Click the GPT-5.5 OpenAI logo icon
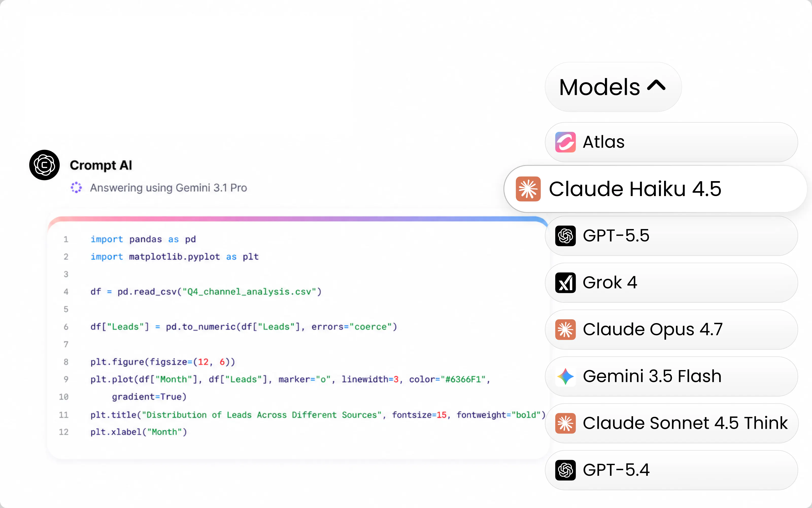Viewport: 812px width, 508px height. [x=565, y=236]
